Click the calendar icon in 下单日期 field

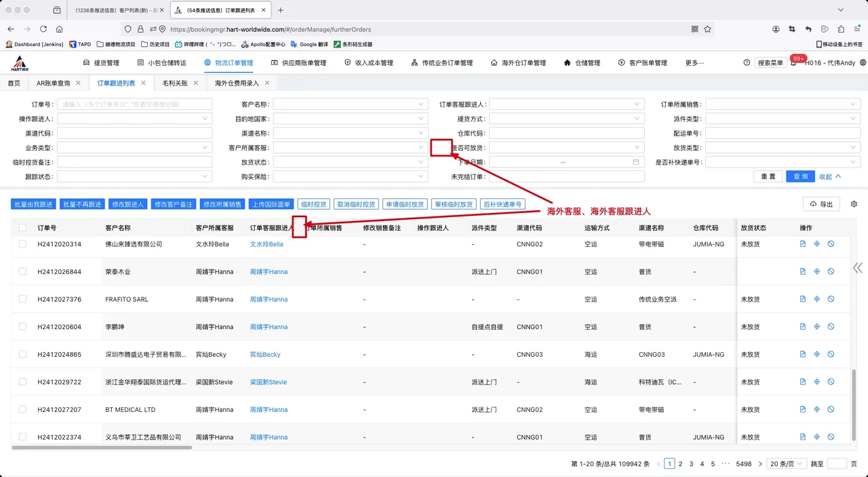click(x=636, y=162)
